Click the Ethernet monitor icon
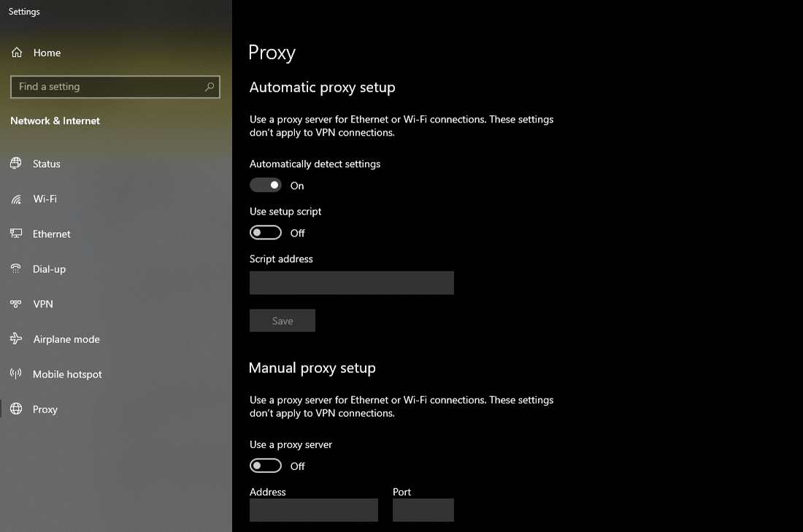The width and height of the screenshot is (803, 532). point(16,234)
